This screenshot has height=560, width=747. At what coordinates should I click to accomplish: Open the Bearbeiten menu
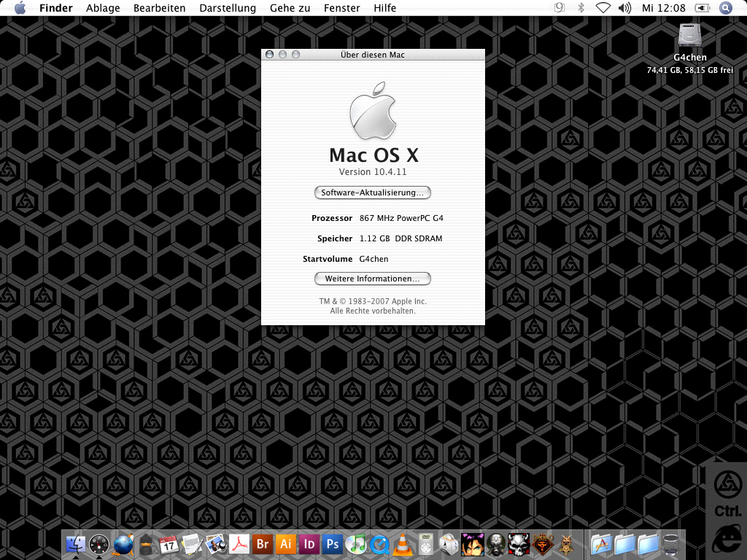(x=160, y=8)
